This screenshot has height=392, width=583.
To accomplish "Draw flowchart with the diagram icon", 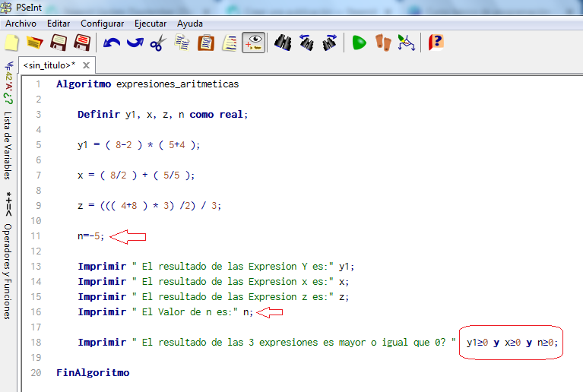I will [x=407, y=43].
